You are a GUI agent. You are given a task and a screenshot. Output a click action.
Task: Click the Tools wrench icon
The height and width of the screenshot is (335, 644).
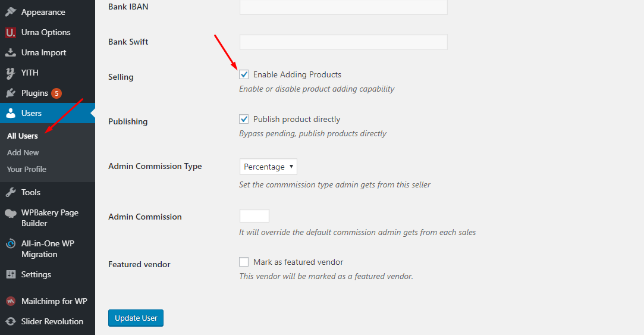pos(11,192)
